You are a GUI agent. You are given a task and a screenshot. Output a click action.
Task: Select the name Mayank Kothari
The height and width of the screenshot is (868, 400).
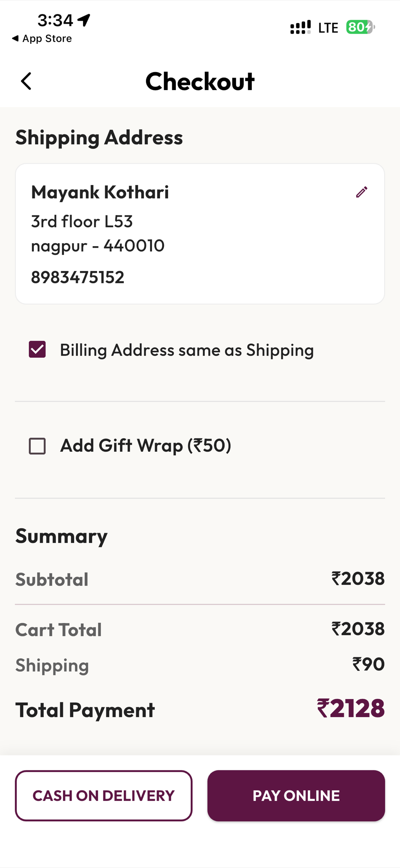(100, 192)
